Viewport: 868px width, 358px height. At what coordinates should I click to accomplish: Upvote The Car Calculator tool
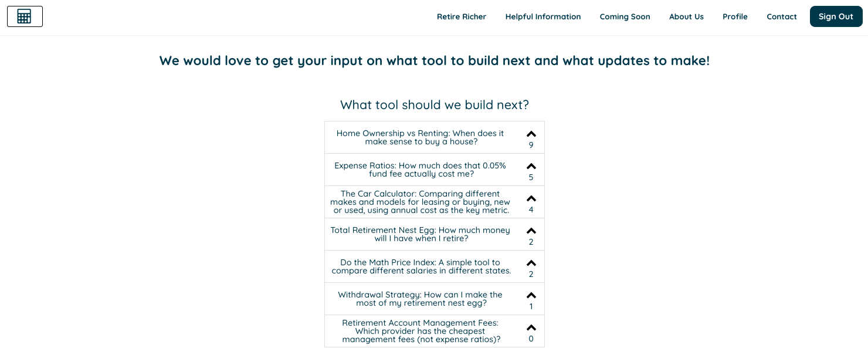(531, 198)
